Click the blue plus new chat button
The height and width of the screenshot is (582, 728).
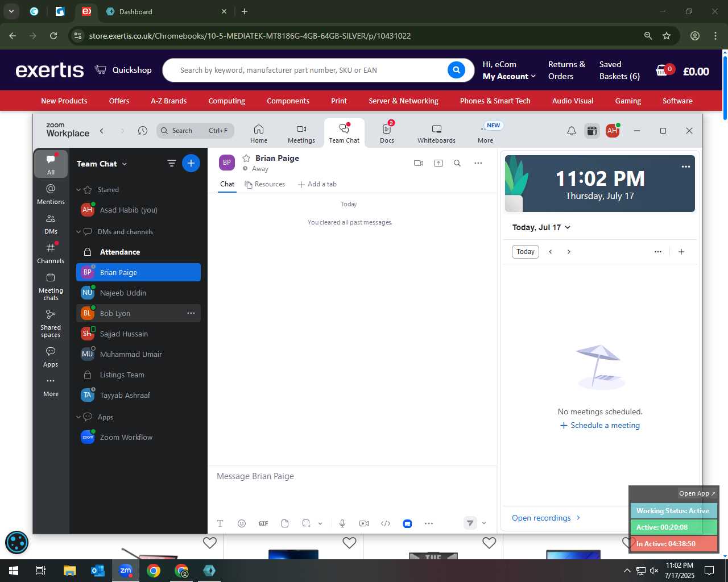pos(191,164)
